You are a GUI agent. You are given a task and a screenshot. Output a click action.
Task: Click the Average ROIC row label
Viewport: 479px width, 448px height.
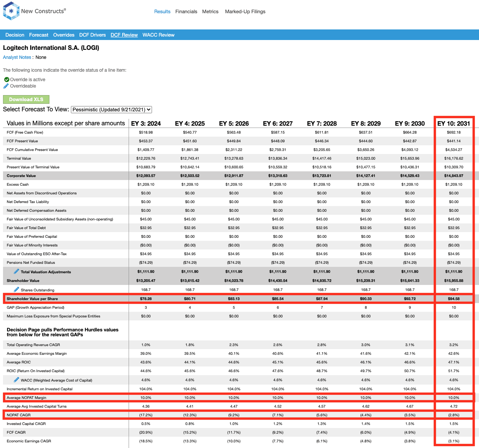(19, 362)
